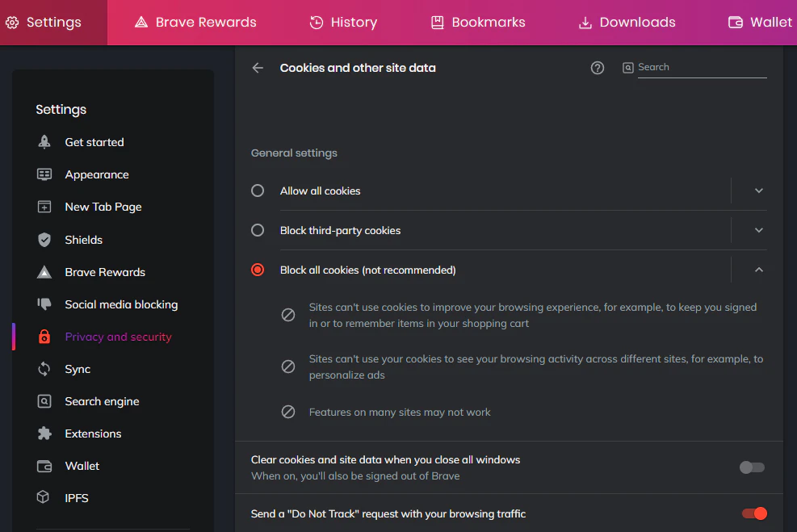Open the Downloads tab in top bar

coord(627,23)
